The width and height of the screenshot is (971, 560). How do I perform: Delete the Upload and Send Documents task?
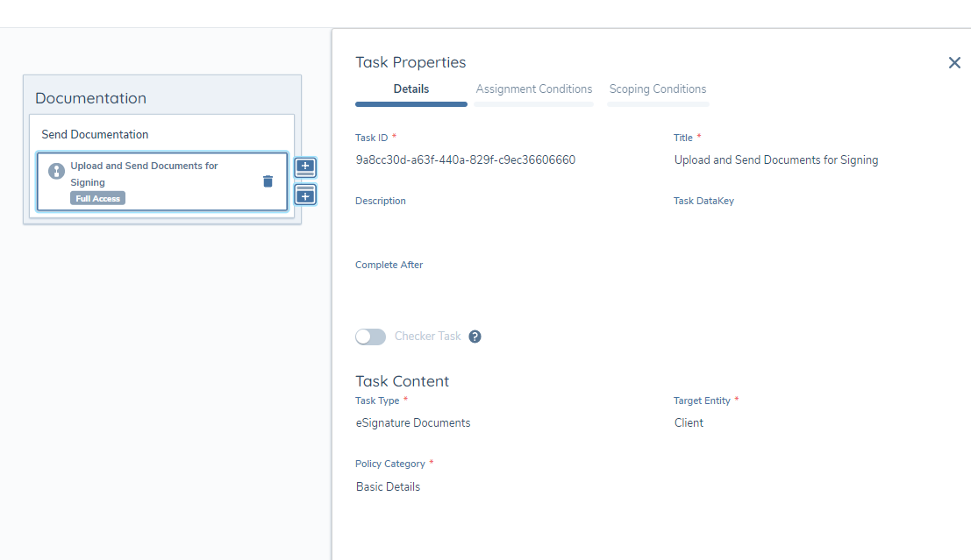[x=268, y=181]
